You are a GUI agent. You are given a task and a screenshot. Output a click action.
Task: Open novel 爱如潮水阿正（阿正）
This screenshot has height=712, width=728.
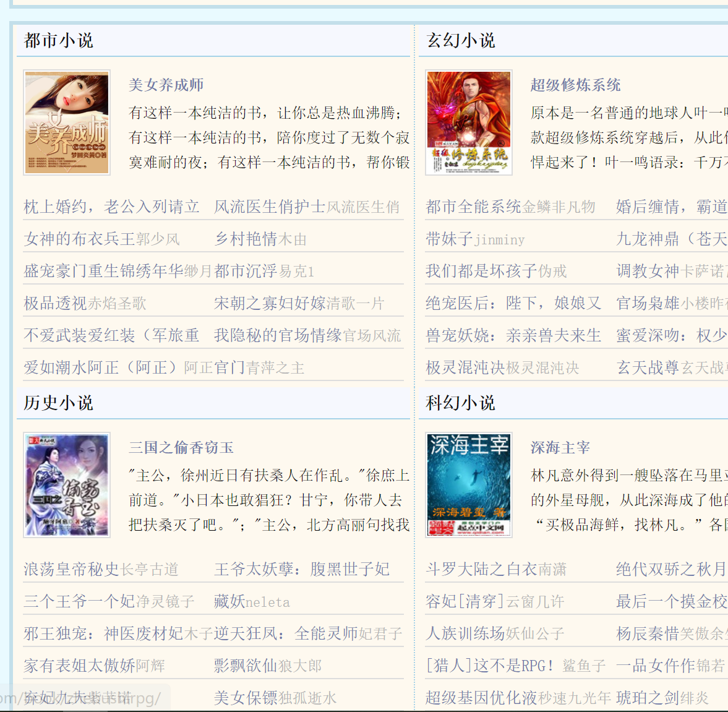pos(103,368)
